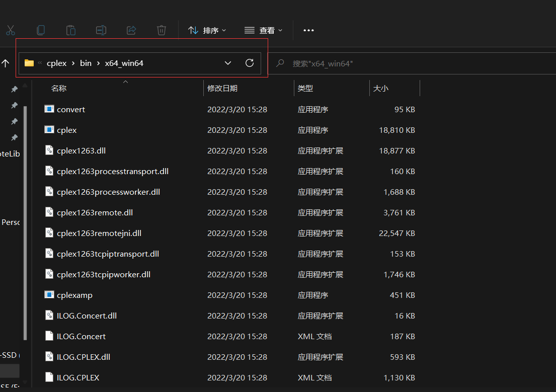Click the ILOG.CPLEX XML file icon

[x=49, y=377]
